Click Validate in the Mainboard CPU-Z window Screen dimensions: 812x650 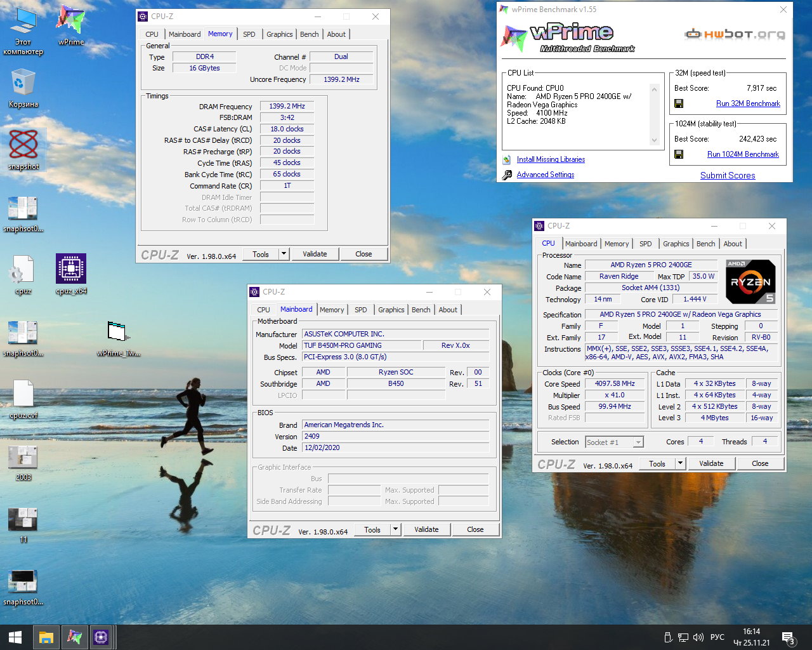426,529
